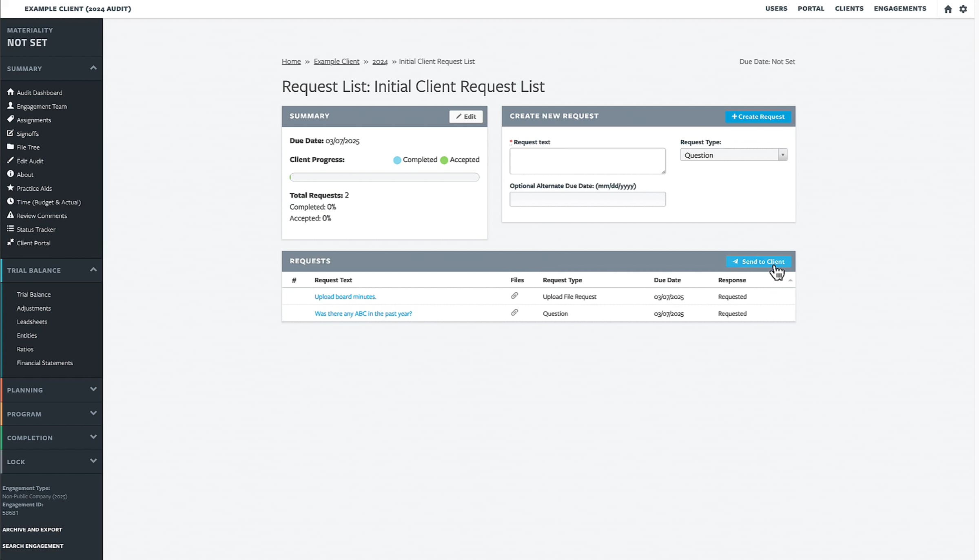Click the paperclip on the board minutes request
Image resolution: width=979 pixels, height=560 pixels.
pyautogui.click(x=515, y=296)
